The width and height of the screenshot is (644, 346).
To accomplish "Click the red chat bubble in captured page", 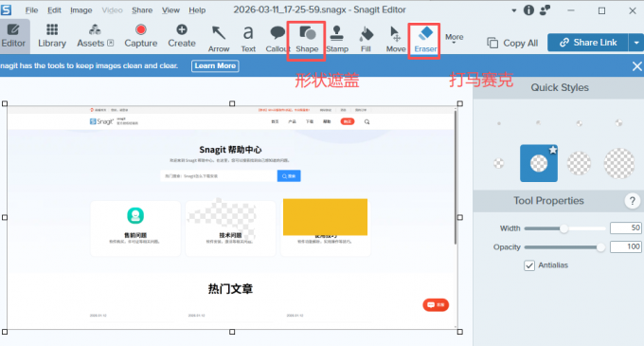I will pos(436,305).
